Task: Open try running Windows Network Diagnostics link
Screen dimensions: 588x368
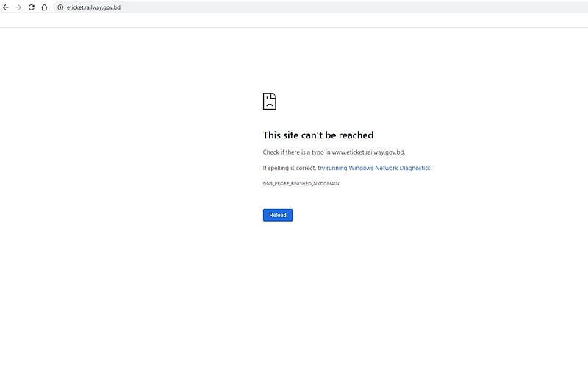Action: coord(374,168)
